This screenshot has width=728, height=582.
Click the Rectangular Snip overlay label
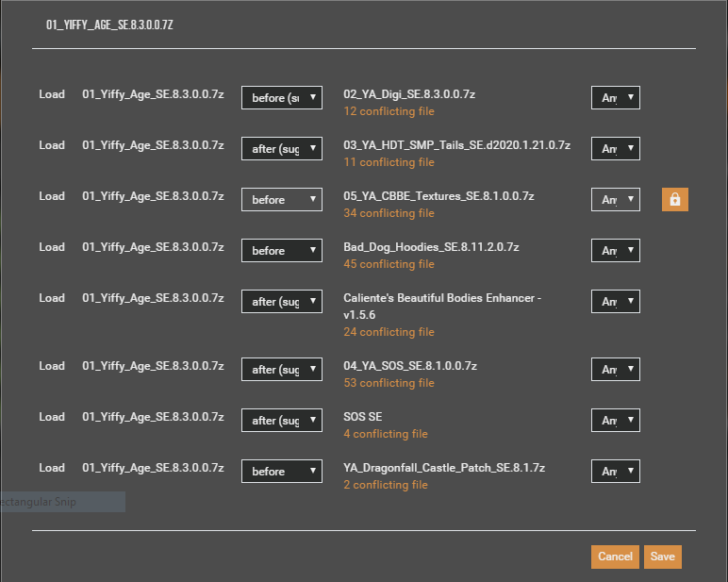click(x=62, y=502)
